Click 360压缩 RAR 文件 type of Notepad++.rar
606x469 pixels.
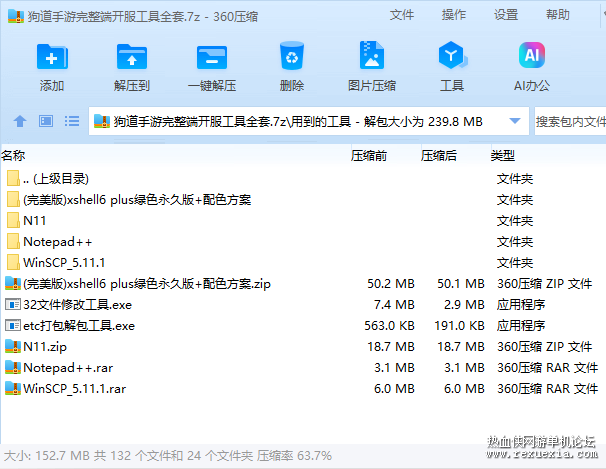pyautogui.click(x=548, y=367)
